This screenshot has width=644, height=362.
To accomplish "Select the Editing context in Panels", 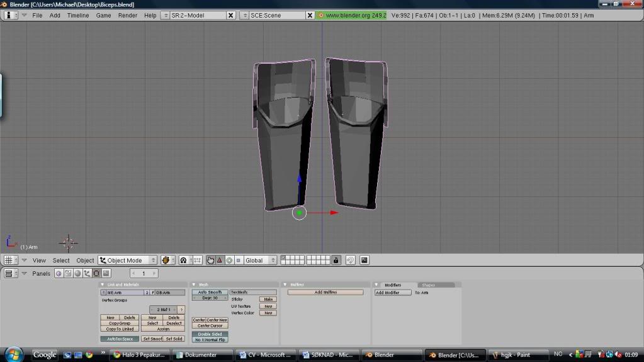I will coord(96,273).
